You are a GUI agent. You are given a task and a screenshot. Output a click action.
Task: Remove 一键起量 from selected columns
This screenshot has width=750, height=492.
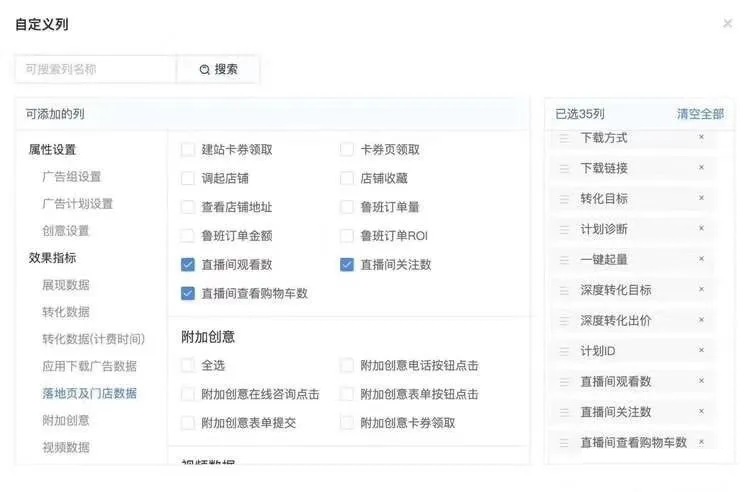point(701,259)
